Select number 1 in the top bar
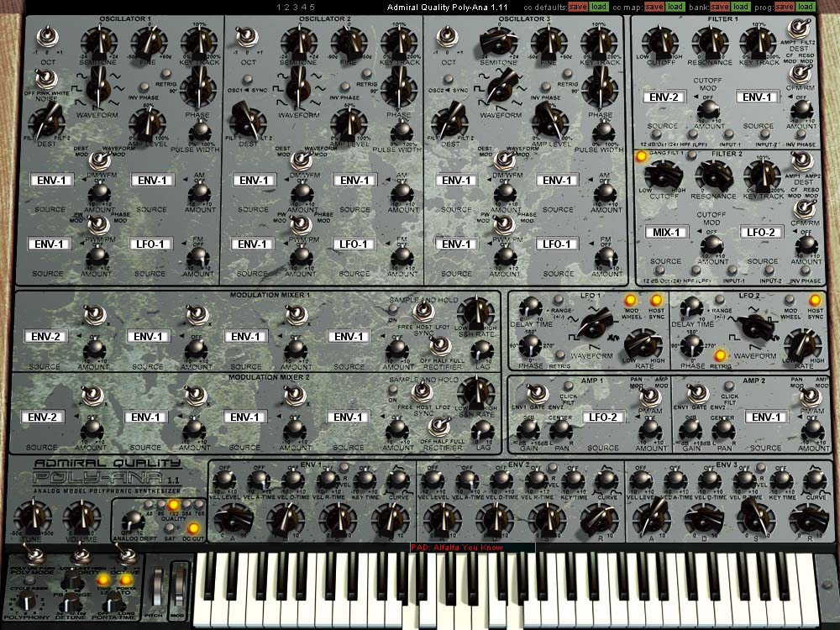 (x=279, y=7)
